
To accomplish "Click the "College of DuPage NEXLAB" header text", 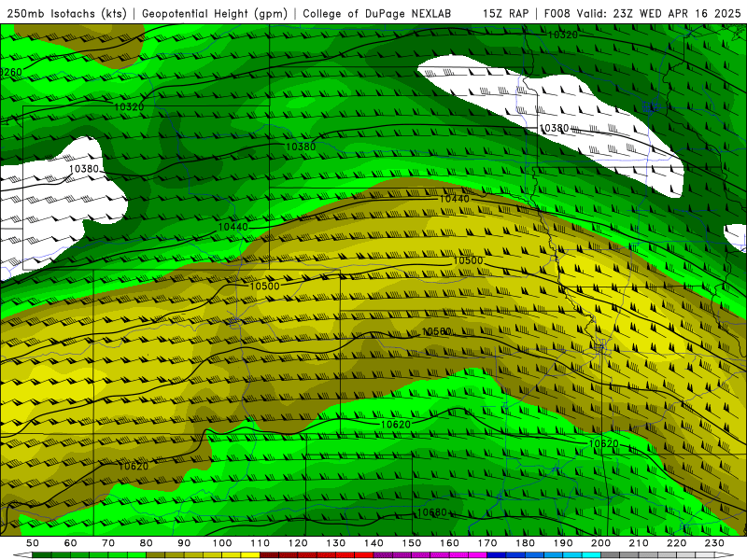I will pyautogui.click(x=377, y=14).
